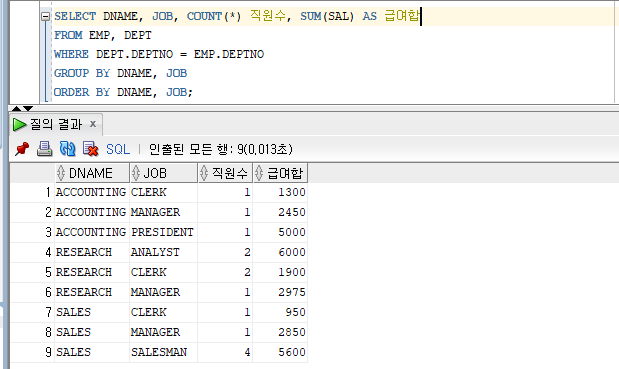Select the 질의 결과 tab
Image resolution: width=619 pixels, height=369 pixels.
(x=56, y=125)
